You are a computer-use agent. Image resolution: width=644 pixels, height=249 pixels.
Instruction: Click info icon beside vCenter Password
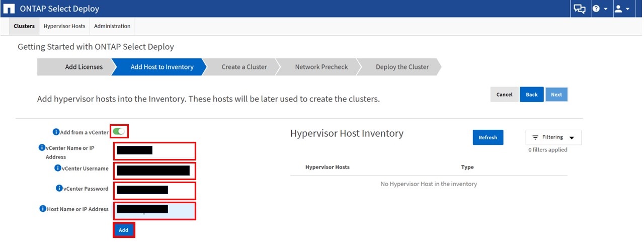pyautogui.click(x=59, y=188)
